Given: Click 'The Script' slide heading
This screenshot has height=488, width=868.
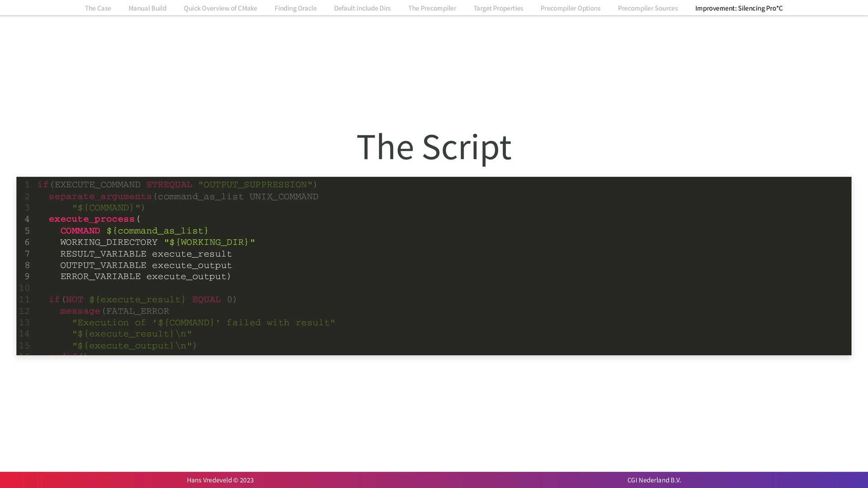Looking at the screenshot, I should pyautogui.click(x=434, y=147).
